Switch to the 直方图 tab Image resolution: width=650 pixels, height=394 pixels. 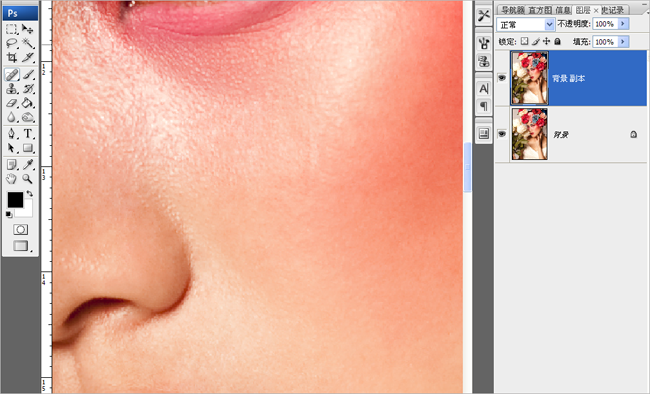[540, 10]
